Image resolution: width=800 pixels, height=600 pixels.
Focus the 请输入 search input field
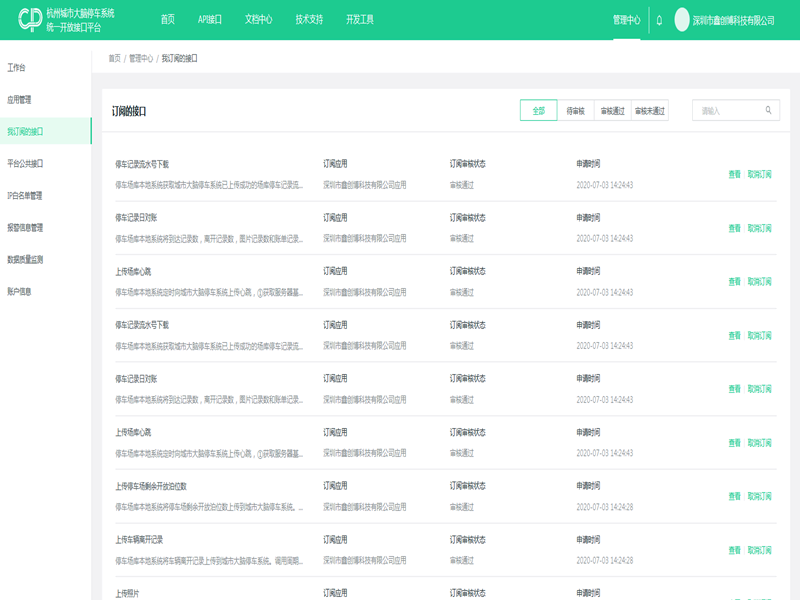tap(728, 111)
